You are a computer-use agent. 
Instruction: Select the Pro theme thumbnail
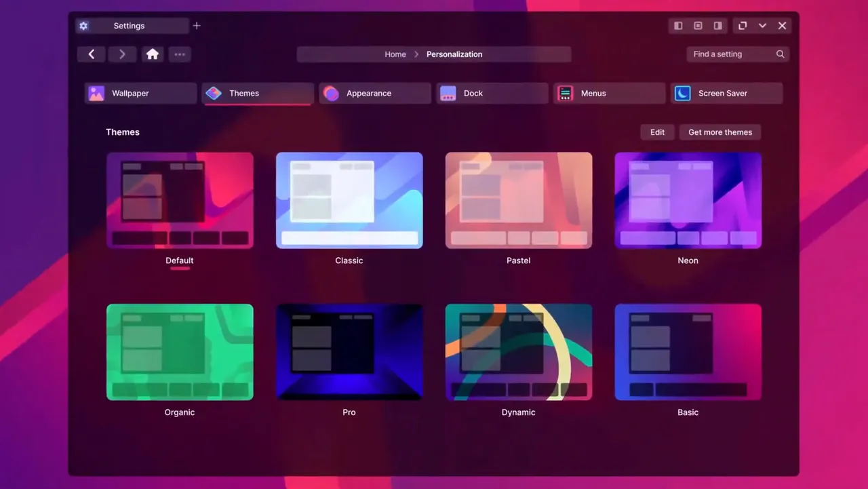349,352
